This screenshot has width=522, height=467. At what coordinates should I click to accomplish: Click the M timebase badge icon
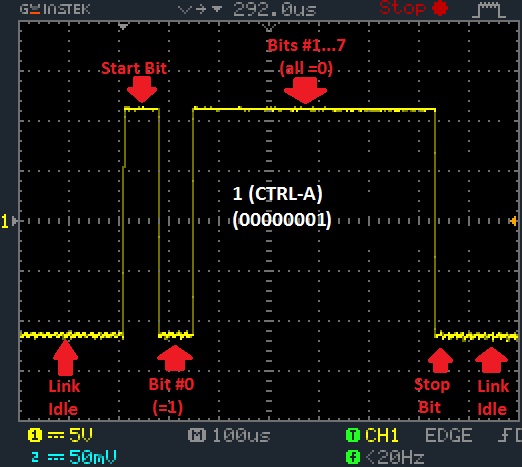(197, 435)
